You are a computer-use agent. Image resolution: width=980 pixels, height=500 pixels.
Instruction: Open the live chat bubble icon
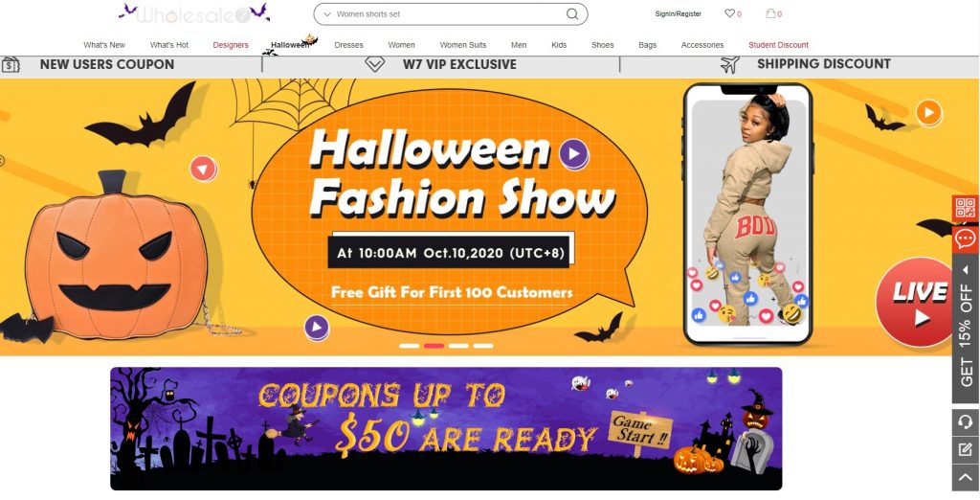pos(966,239)
